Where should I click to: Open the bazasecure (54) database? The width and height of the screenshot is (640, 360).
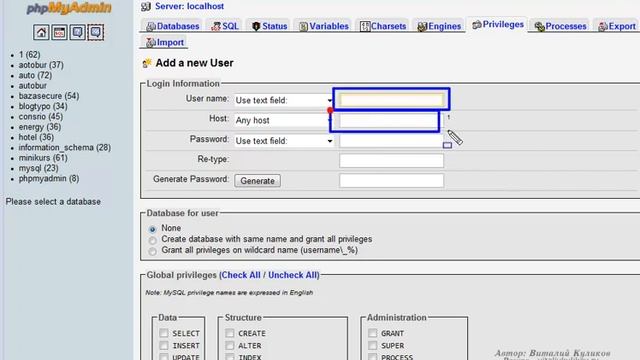click(49, 96)
